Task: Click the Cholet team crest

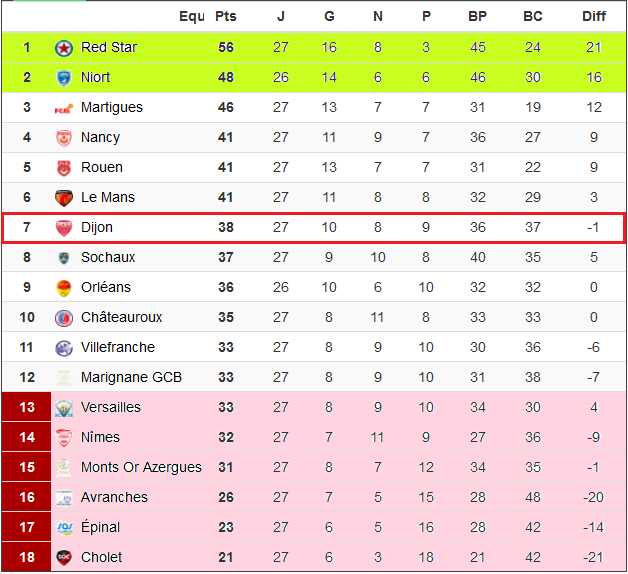Action: tap(64, 557)
